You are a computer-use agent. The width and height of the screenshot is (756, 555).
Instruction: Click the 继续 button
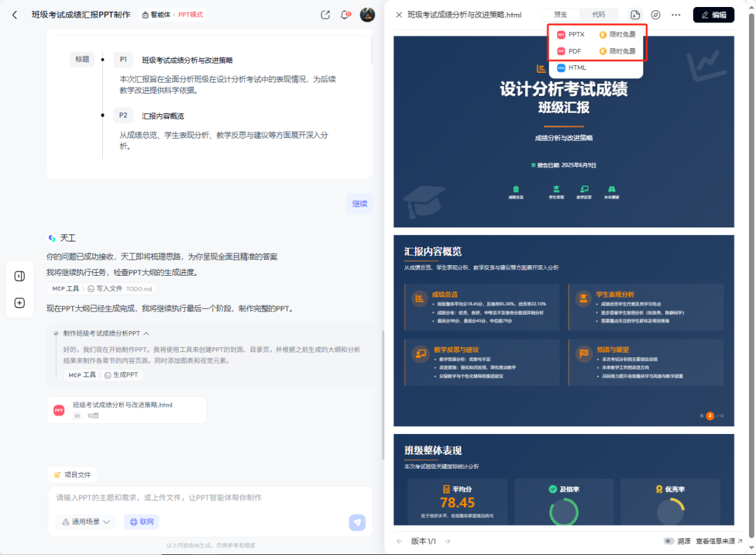tap(359, 203)
